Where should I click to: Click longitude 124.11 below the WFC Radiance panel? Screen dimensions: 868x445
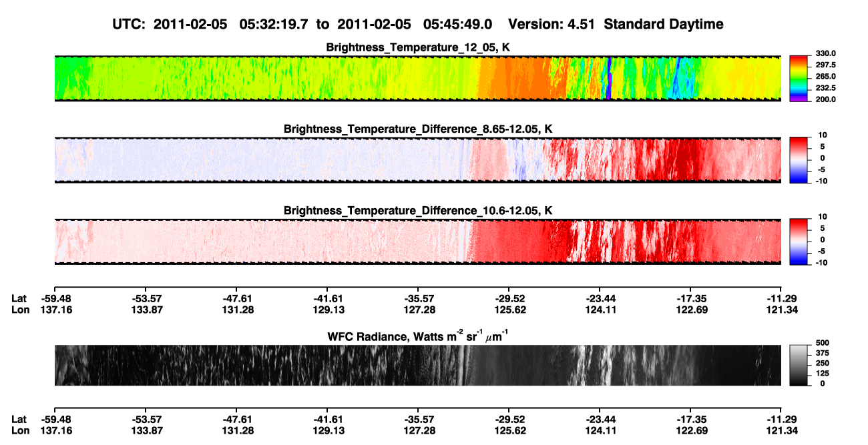coord(600,430)
